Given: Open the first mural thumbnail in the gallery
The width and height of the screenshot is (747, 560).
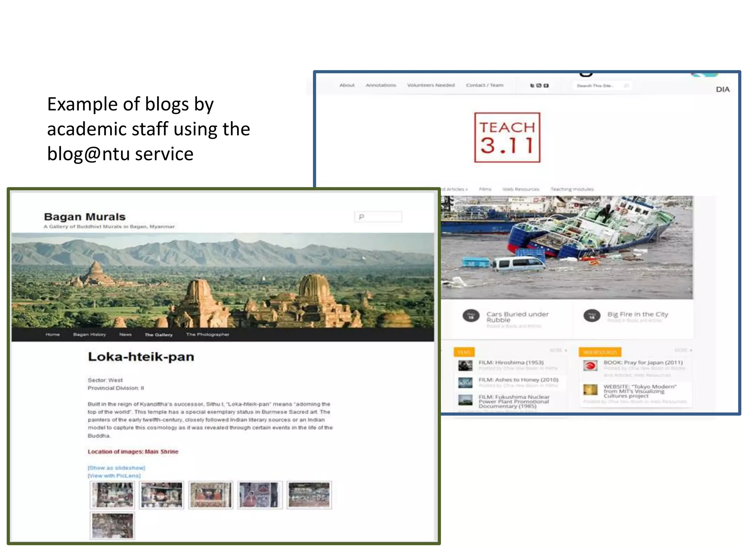Looking at the screenshot, I should coord(112,495).
